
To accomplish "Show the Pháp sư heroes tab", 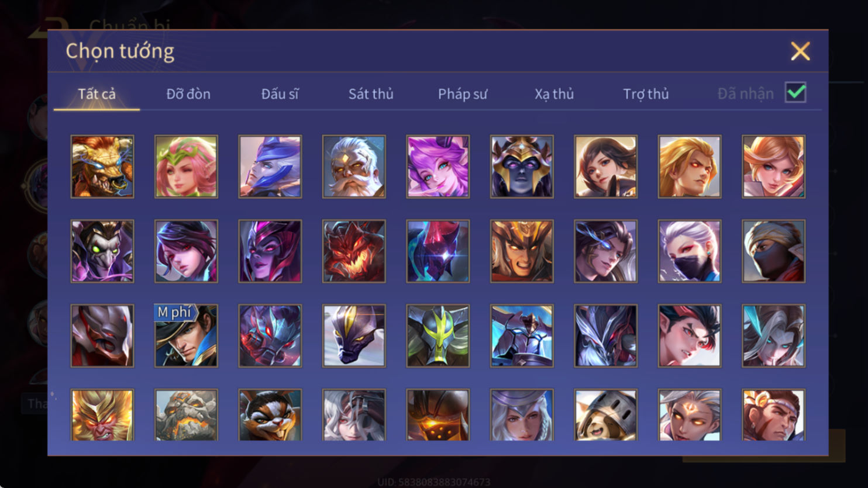I will pyautogui.click(x=463, y=94).
